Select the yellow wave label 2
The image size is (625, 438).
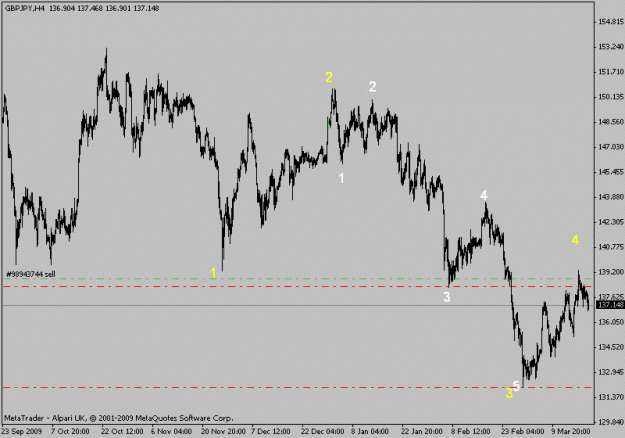pos(328,77)
